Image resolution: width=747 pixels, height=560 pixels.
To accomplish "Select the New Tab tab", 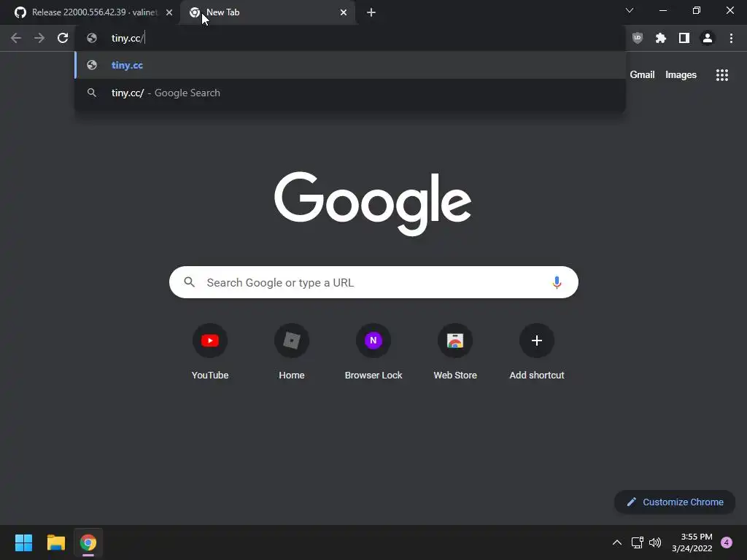I will (268, 13).
